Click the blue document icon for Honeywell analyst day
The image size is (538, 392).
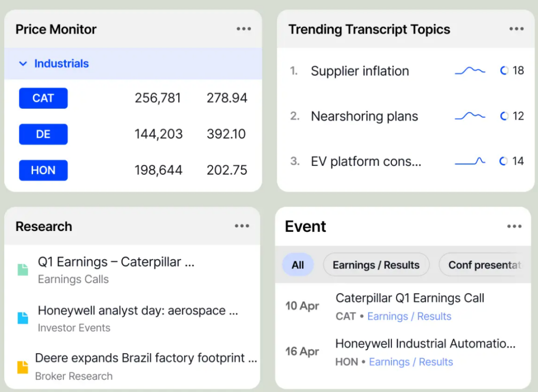23,318
